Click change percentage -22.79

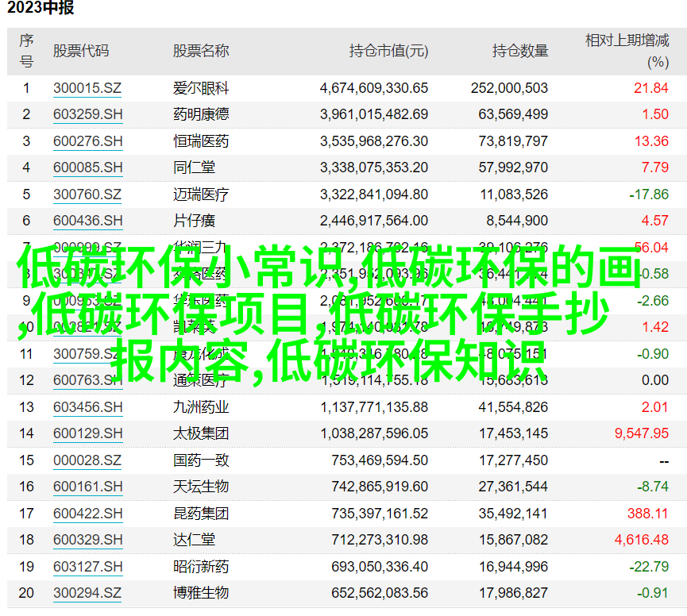click(x=649, y=567)
